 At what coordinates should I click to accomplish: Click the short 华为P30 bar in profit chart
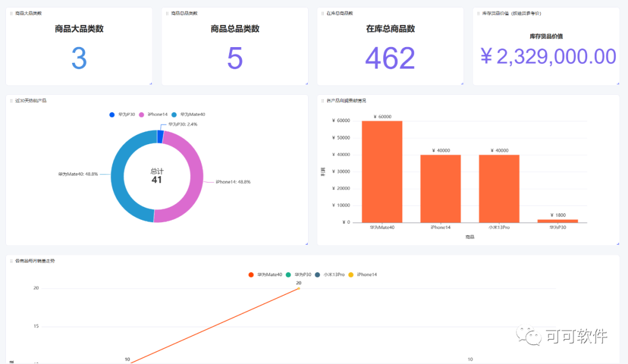point(558,221)
